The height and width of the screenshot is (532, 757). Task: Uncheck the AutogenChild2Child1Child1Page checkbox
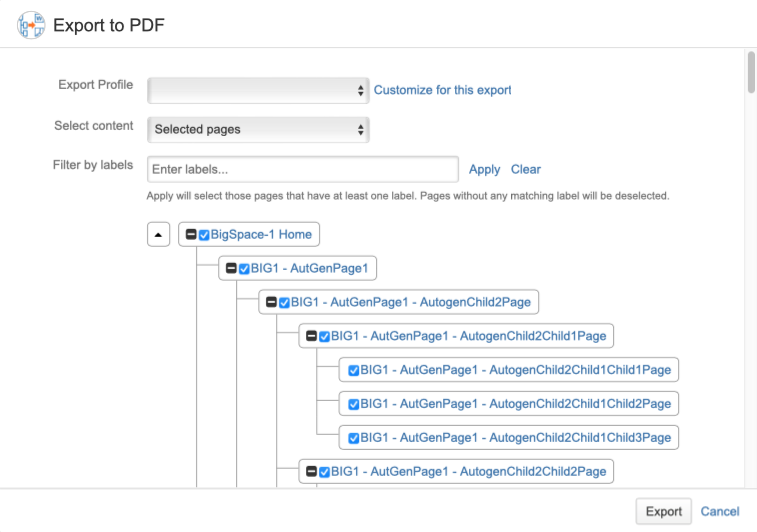point(354,370)
